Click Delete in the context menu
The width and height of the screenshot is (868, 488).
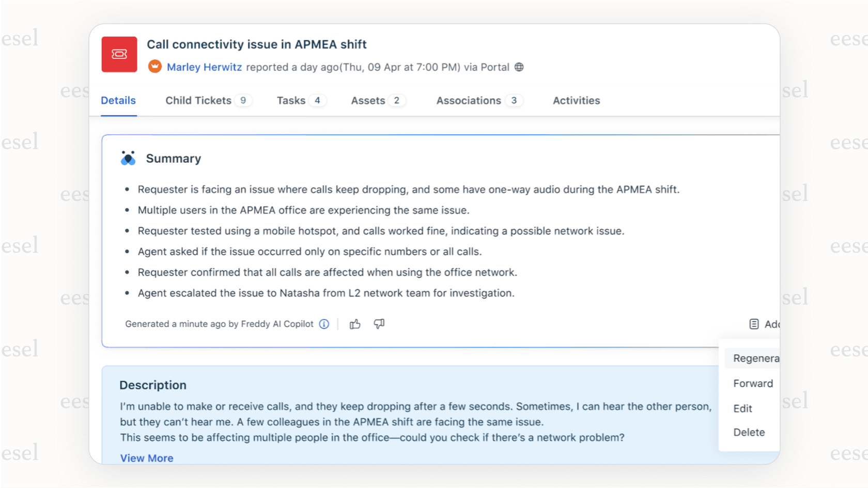[749, 432]
